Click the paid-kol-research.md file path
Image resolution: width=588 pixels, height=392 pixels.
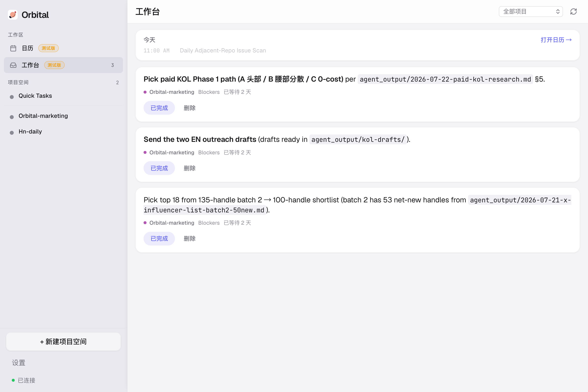click(445, 79)
